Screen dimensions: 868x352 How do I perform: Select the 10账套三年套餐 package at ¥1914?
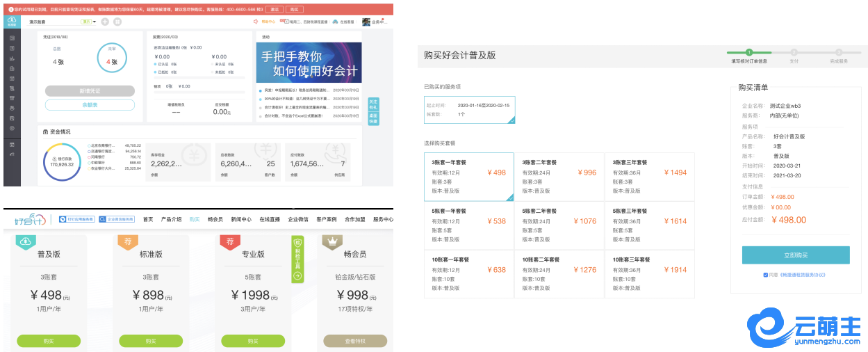pyautogui.click(x=649, y=273)
